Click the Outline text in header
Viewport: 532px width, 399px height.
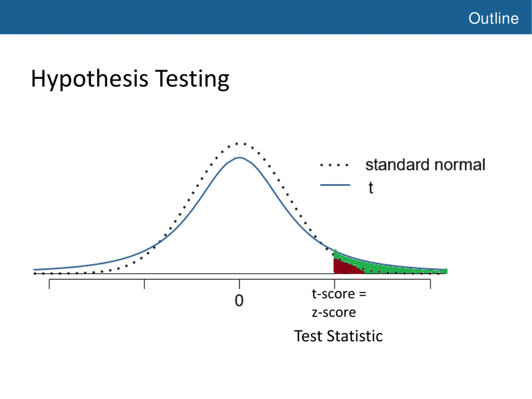(494, 18)
